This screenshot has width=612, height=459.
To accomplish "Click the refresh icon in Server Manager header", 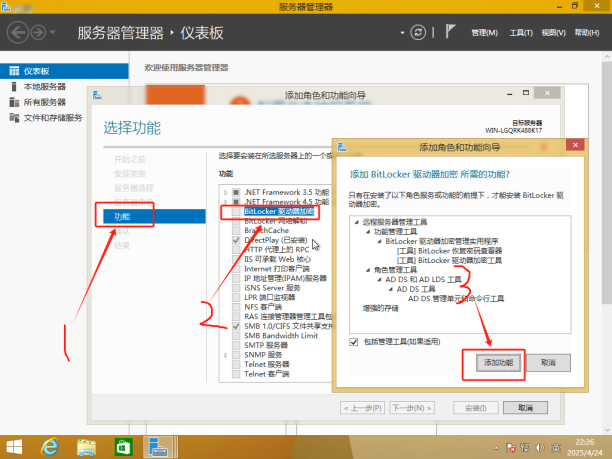I will tap(418, 32).
